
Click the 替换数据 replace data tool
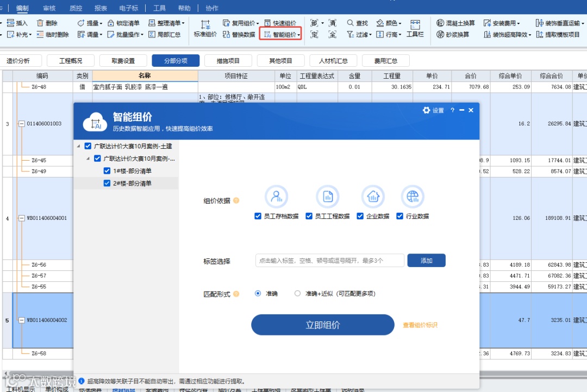coord(239,34)
